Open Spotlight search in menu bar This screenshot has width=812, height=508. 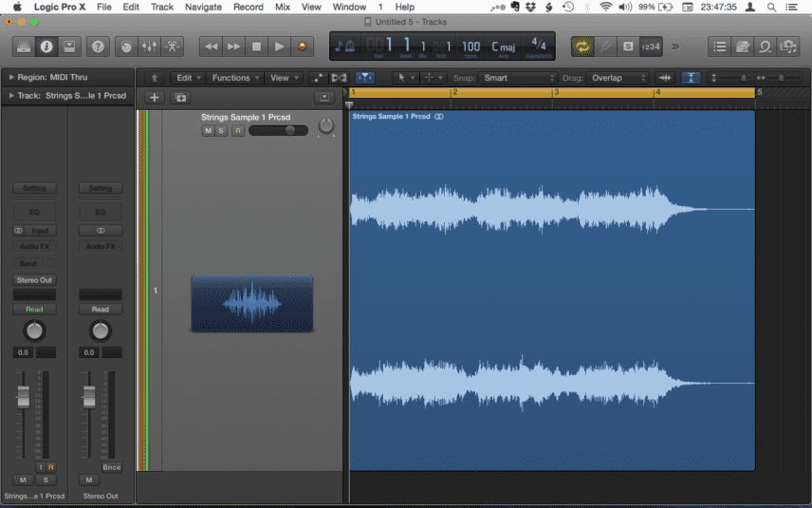(771, 7)
